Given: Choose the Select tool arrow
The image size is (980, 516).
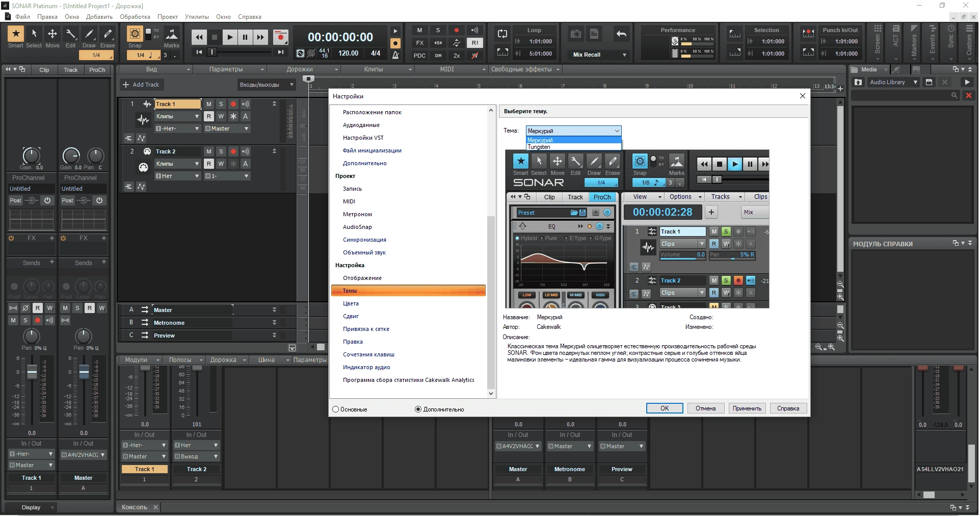Looking at the screenshot, I should pyautogui.click(x=34, y=34).
